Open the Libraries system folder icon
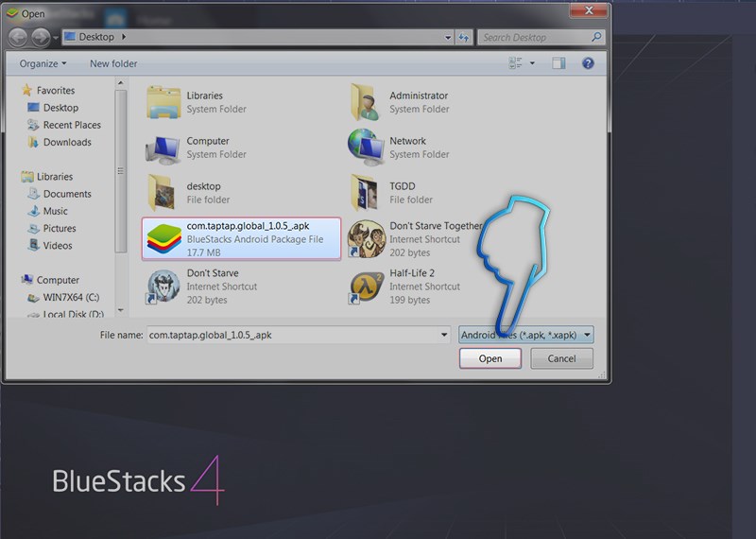The height and width of the screenshot is (539, 756). [x=163, y=102]
